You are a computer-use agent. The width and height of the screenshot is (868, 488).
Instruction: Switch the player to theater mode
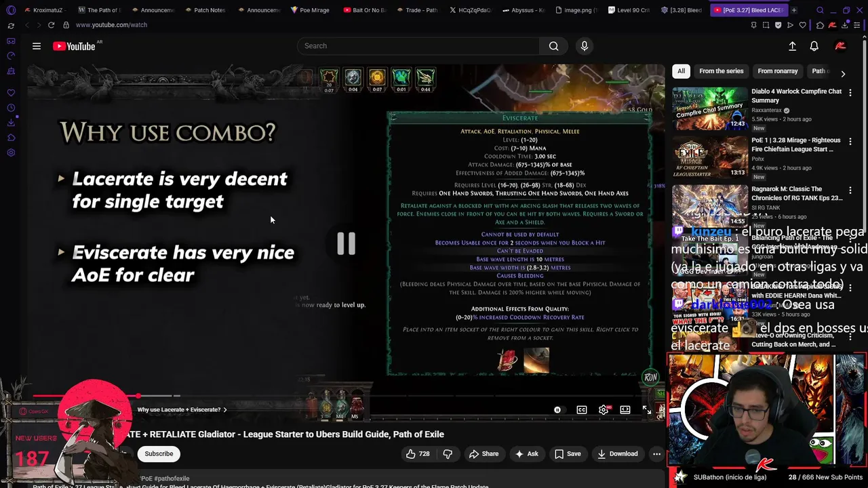[625, 410]
